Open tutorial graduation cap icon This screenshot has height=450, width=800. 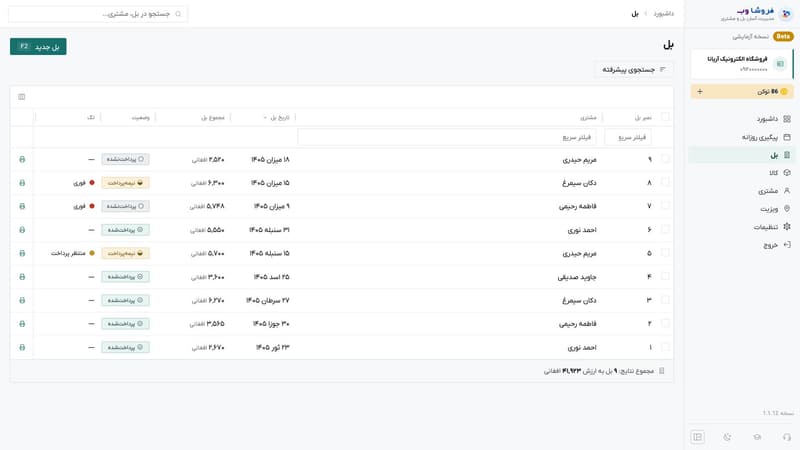pos(757,437)
